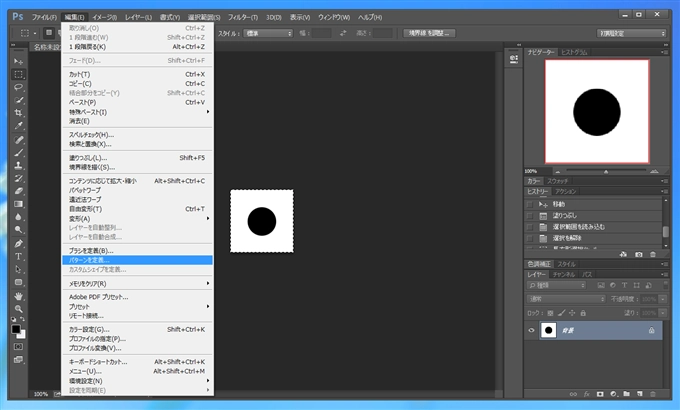Expand プリセット submenu
680x410 pixels.
(x=137, y=306)
